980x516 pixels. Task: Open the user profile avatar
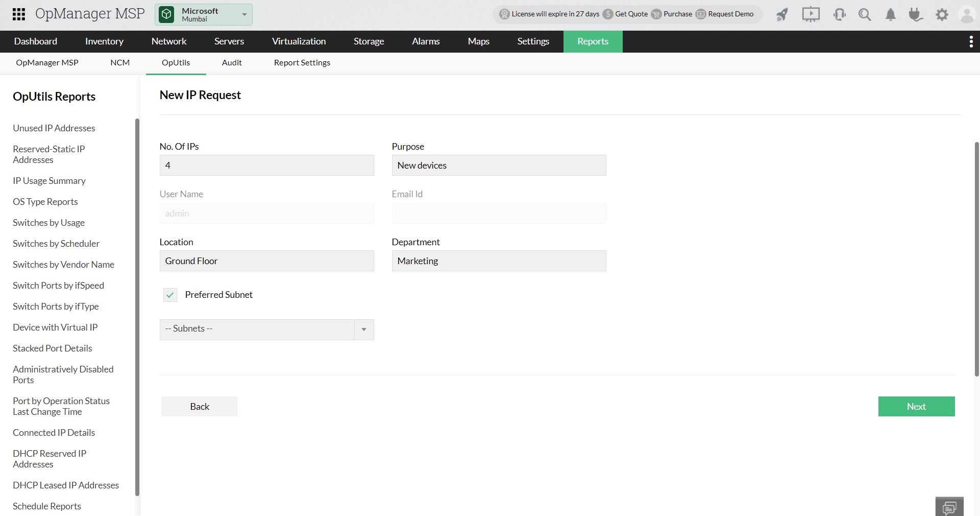point(967,14)
